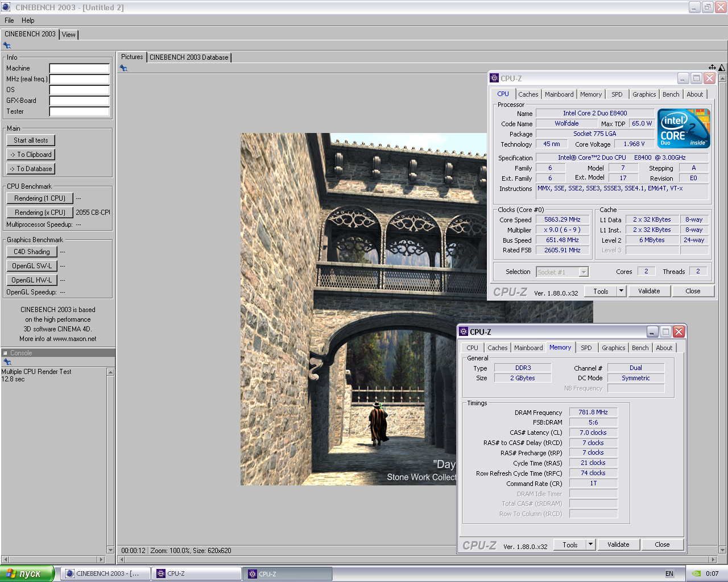This screenshot has width=728, height=582.
Task: Click title bar icon of CPU-Z Memory-tab window
Action: point(464,332)
